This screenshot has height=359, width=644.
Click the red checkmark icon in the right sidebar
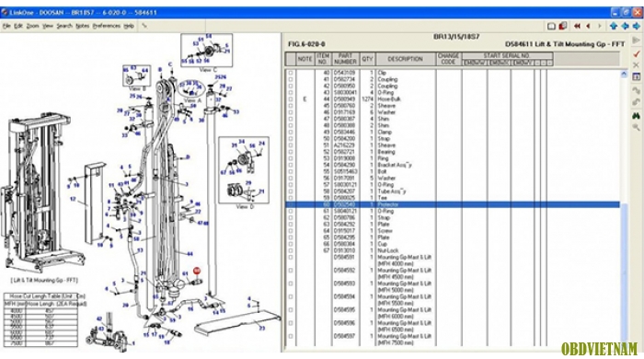(x=637, y=53)
